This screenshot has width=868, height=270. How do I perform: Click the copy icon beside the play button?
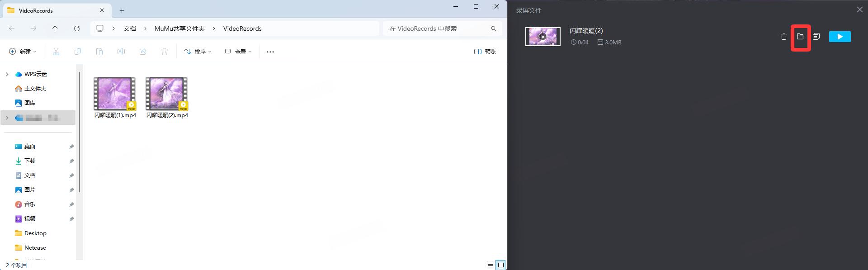click(816, 37)
